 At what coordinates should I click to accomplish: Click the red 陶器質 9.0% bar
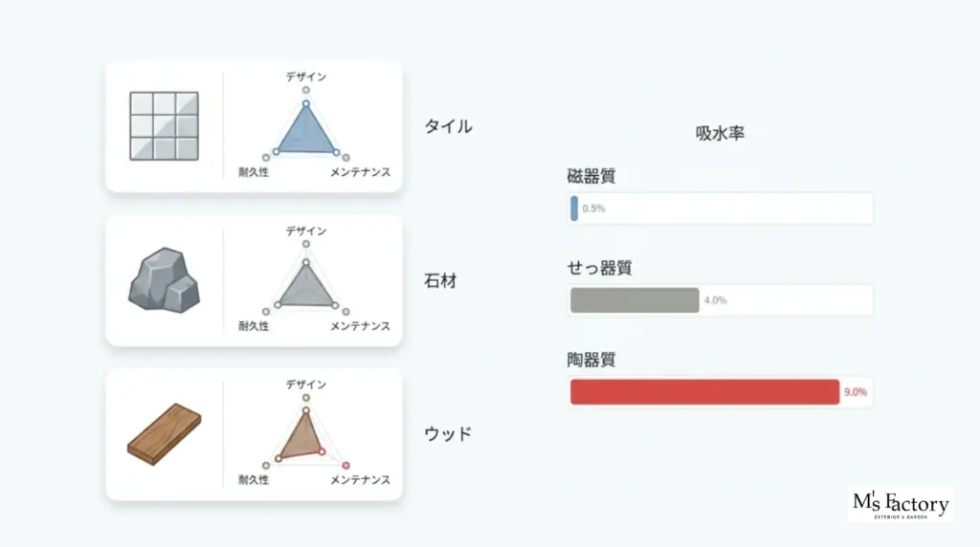[x=704, y=392]
